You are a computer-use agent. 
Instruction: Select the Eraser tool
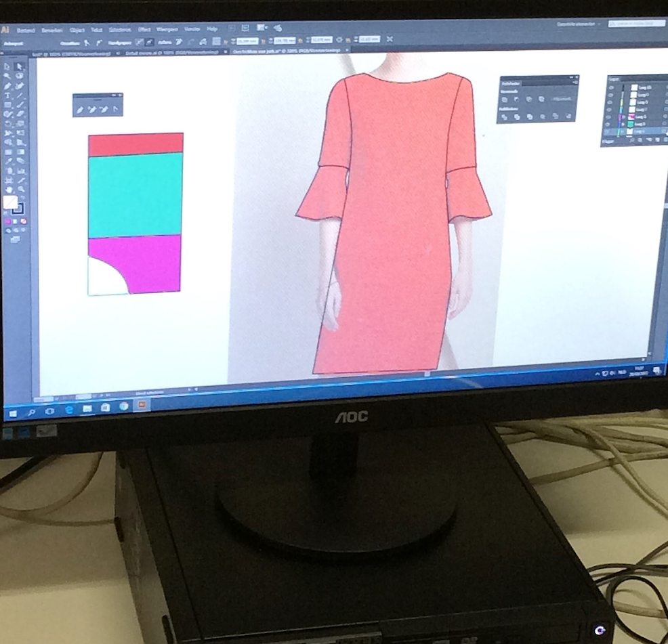pyautogui.click(x=20, y=114)
